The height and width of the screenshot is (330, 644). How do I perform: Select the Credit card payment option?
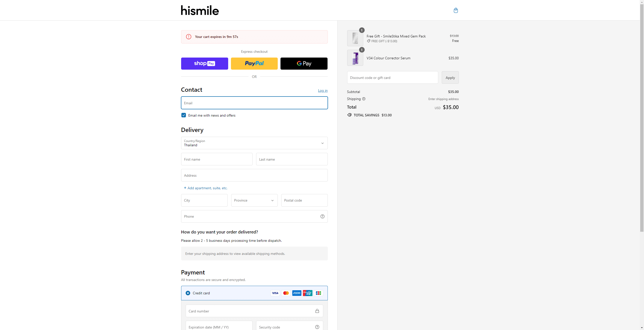coord(188,293)
